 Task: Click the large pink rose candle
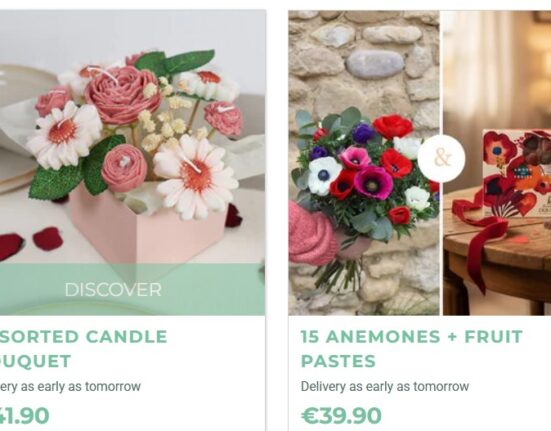122,95
